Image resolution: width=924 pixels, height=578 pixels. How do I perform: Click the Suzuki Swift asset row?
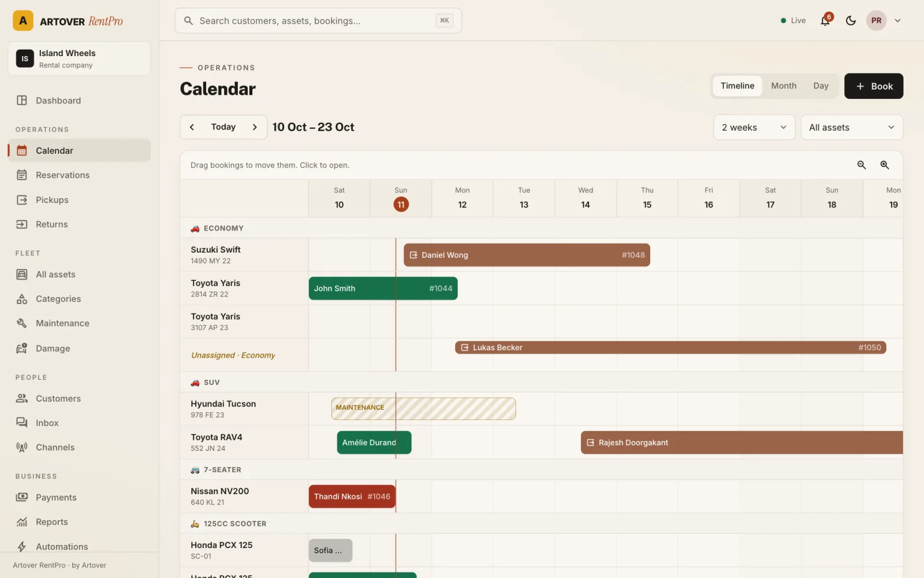click(244, 255)
